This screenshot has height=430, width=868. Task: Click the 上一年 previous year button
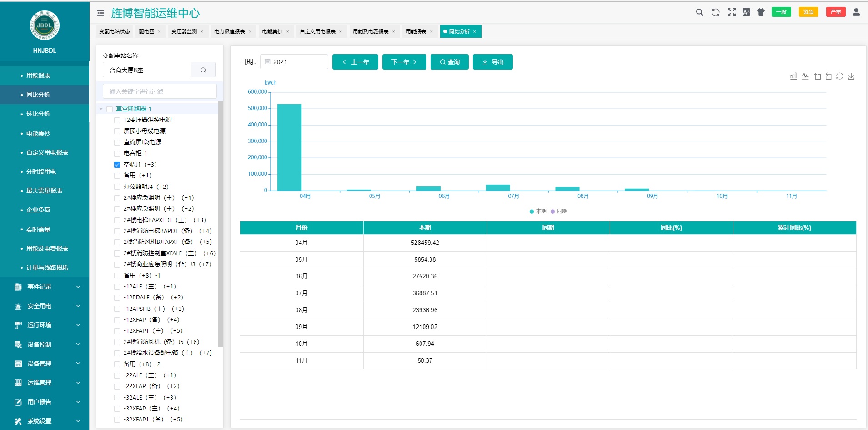point(355,62)
